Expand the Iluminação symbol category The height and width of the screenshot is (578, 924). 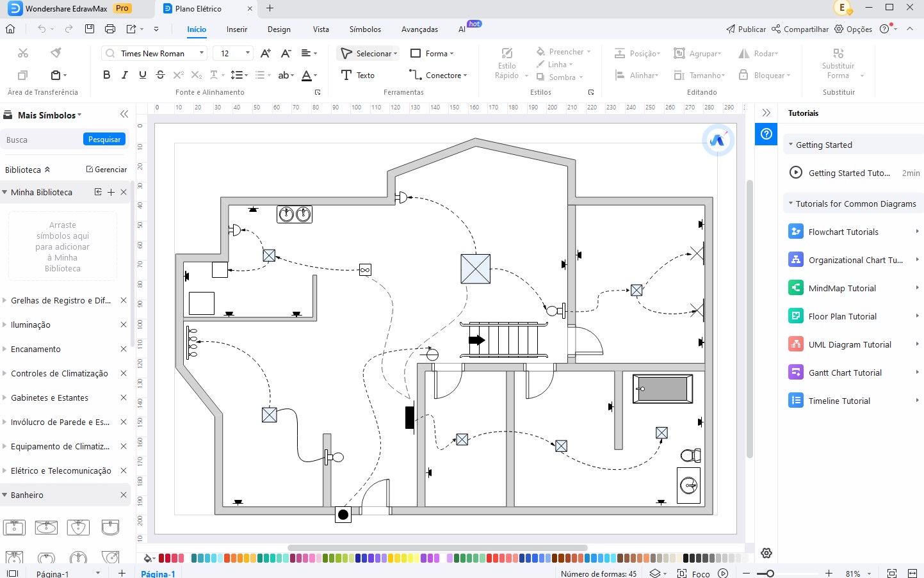[31, 325]
